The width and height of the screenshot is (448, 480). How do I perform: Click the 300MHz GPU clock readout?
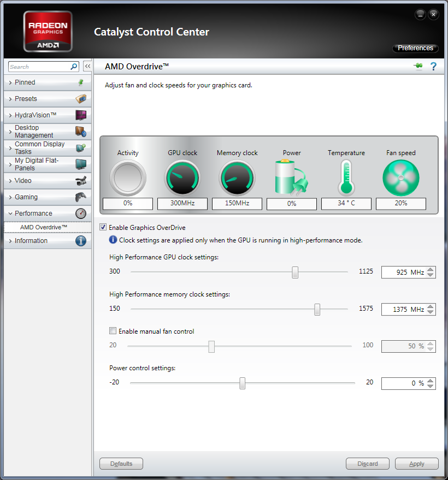coord(182,203)
